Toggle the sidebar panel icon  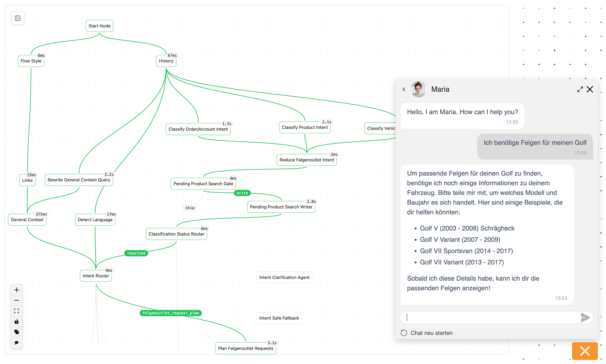pos(18,18)
